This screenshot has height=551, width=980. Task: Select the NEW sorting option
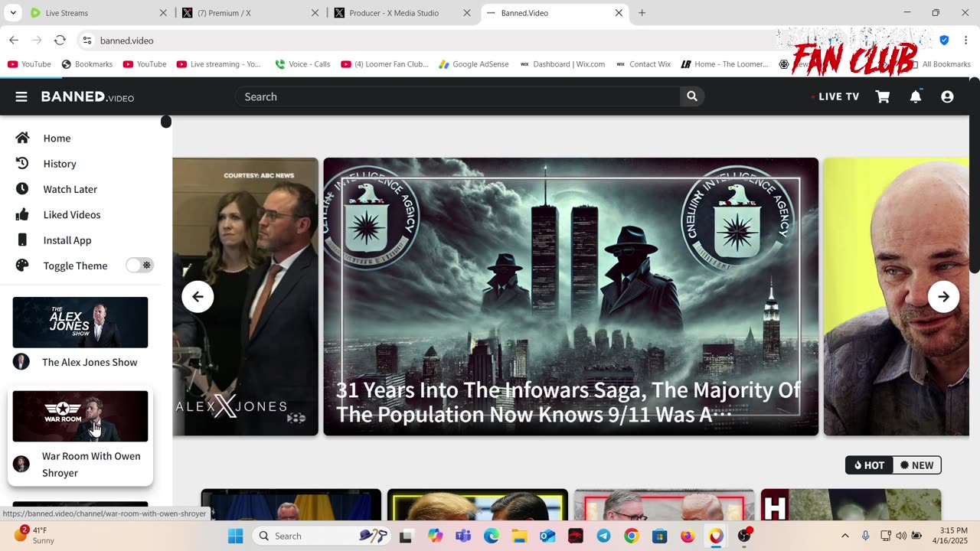point(916,465)
